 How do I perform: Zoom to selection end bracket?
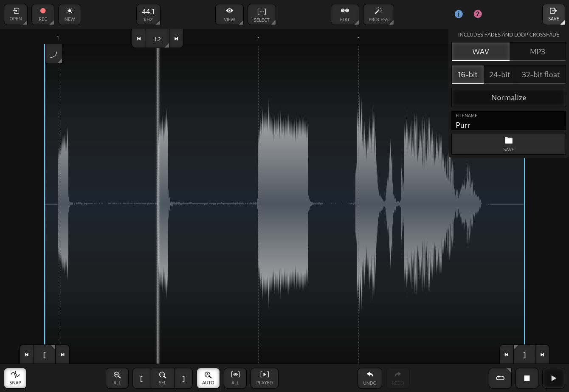pos(183,378)
